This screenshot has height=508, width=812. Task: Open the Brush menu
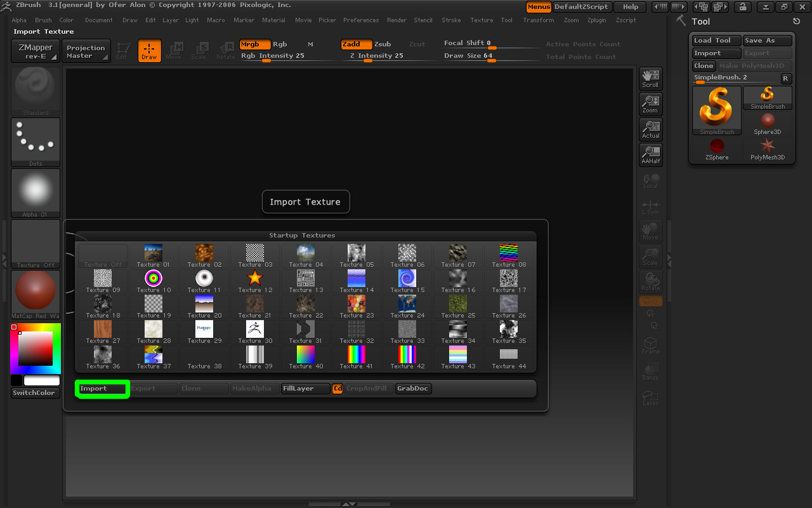[43, 20]
